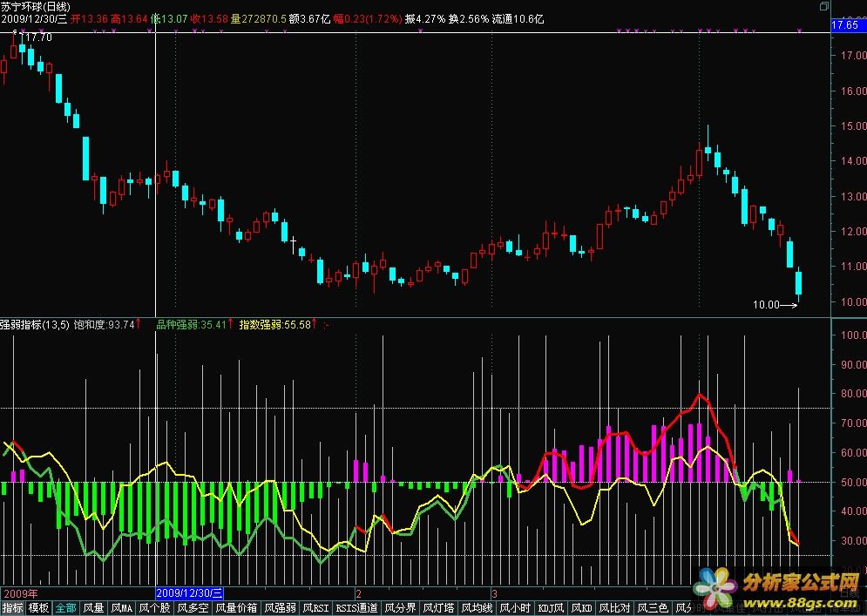Select the 全部 indicator category tab
Screen dimensions: 867x616
66,608
